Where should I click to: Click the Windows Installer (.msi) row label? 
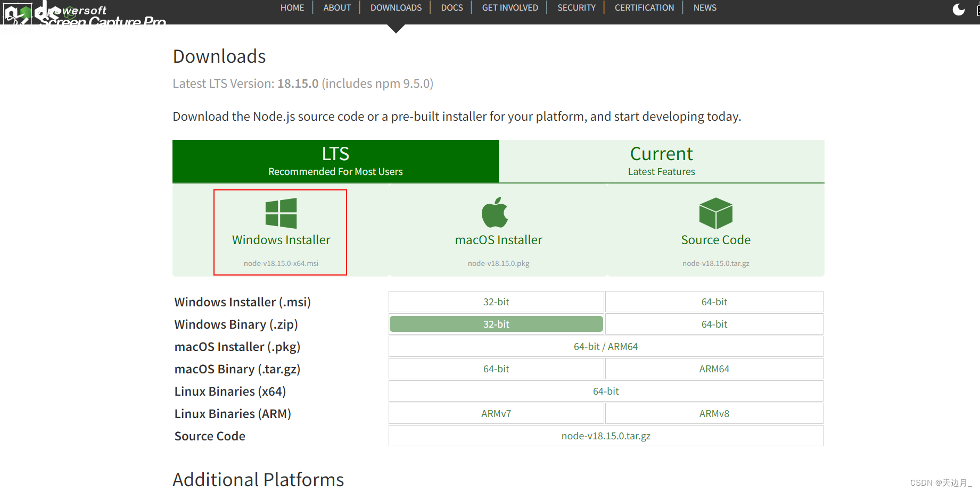tap(243, 302)
